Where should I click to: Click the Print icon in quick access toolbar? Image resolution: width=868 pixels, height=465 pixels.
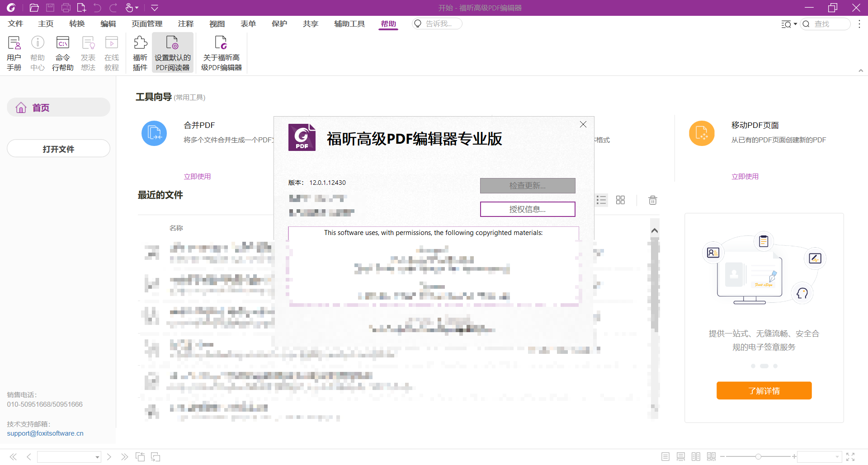66,8
